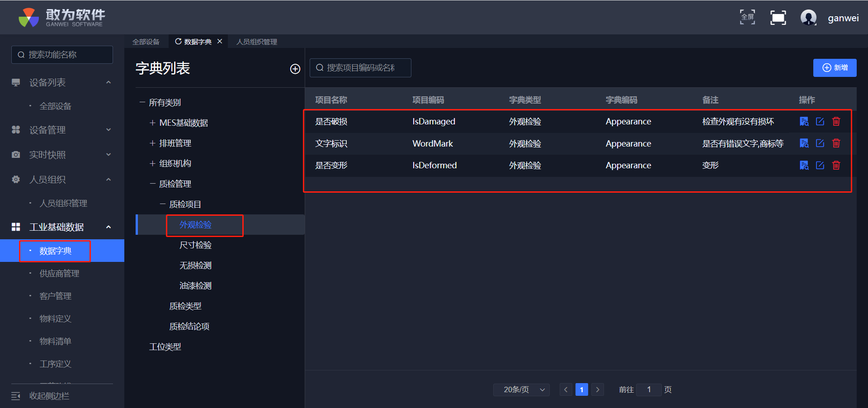Click the GANWEI SOFTWARE logo
This screenshot has width=868, height=408.
[62, 18]
